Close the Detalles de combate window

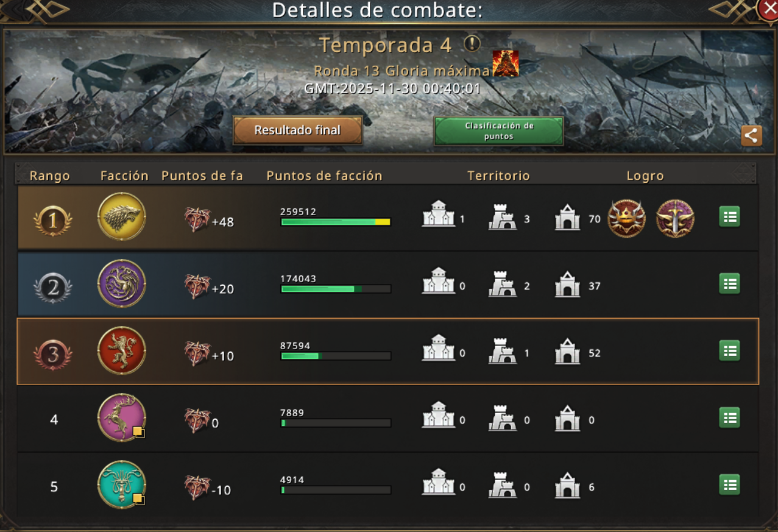click(x=768, y=10)
